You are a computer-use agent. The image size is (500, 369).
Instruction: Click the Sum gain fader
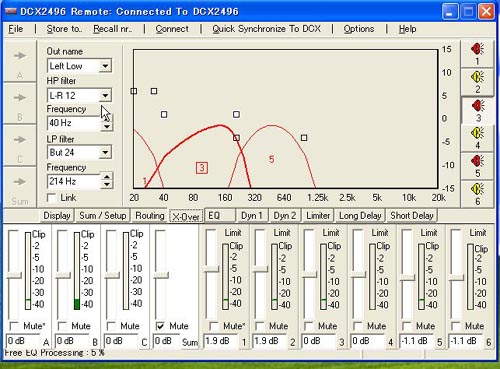point(161,275)
